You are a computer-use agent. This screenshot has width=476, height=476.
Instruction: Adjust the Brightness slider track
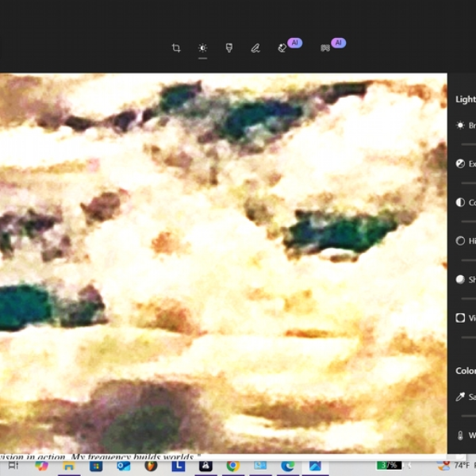tap(468, 144)
